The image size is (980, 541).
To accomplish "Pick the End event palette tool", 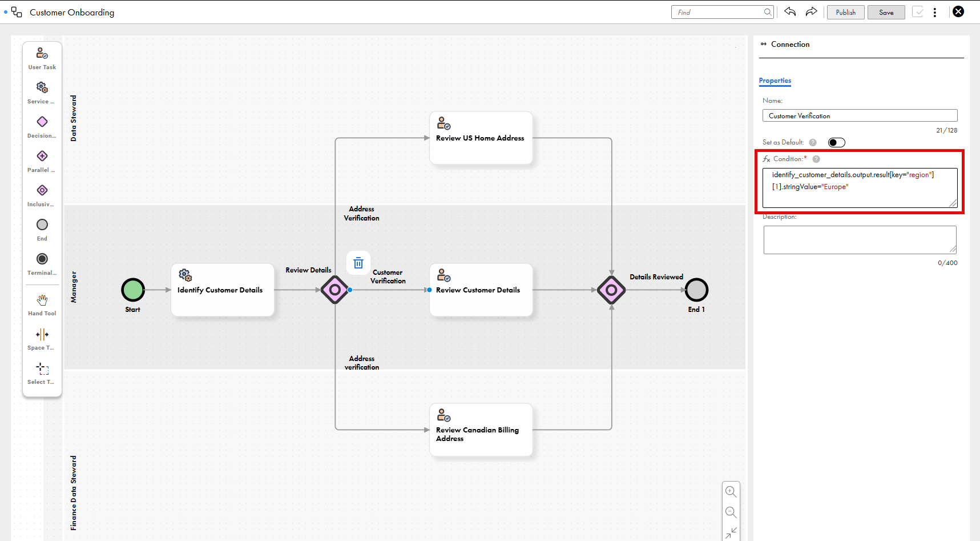I will point(42,230).
